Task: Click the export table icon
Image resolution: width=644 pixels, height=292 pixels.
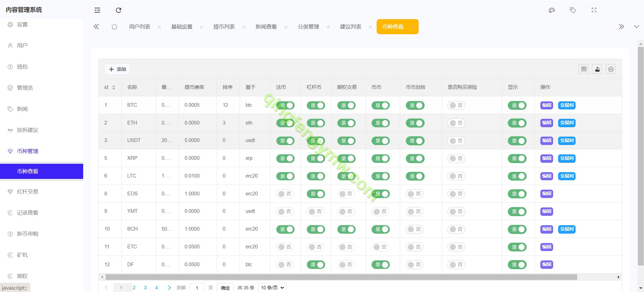Action: [x=597, y=69]
